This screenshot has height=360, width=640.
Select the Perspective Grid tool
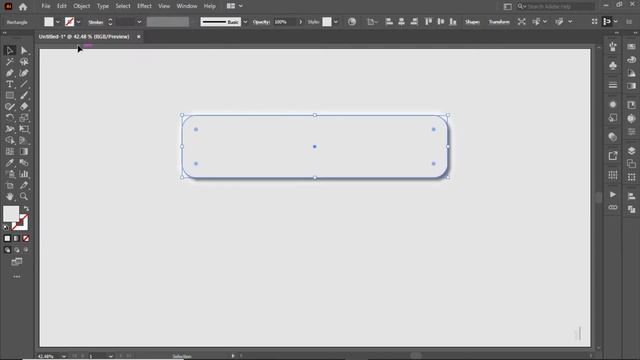click(x=24, y=140)
